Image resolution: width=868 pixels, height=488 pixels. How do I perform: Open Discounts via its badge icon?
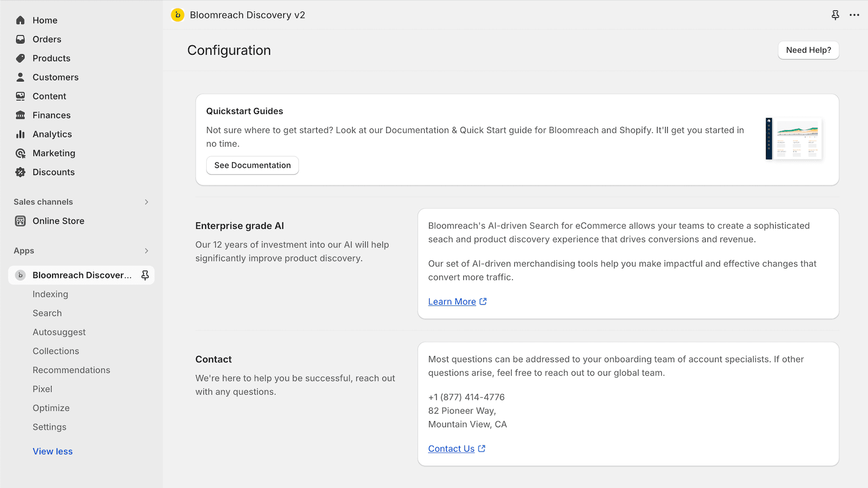coord(21,172)
